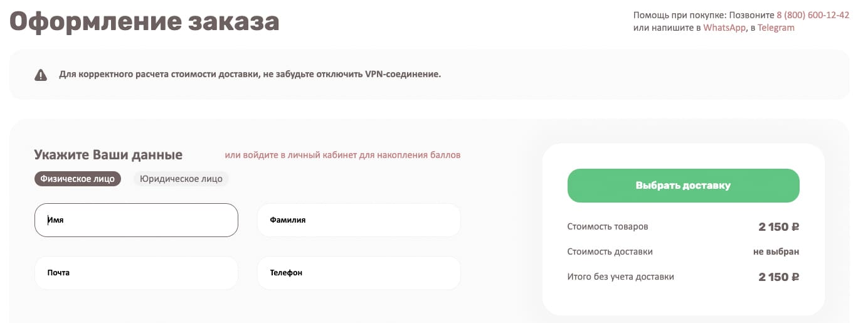Screen dimensions: 868x323
Task: Activate the Телефон input field
Action: point(359,273)
